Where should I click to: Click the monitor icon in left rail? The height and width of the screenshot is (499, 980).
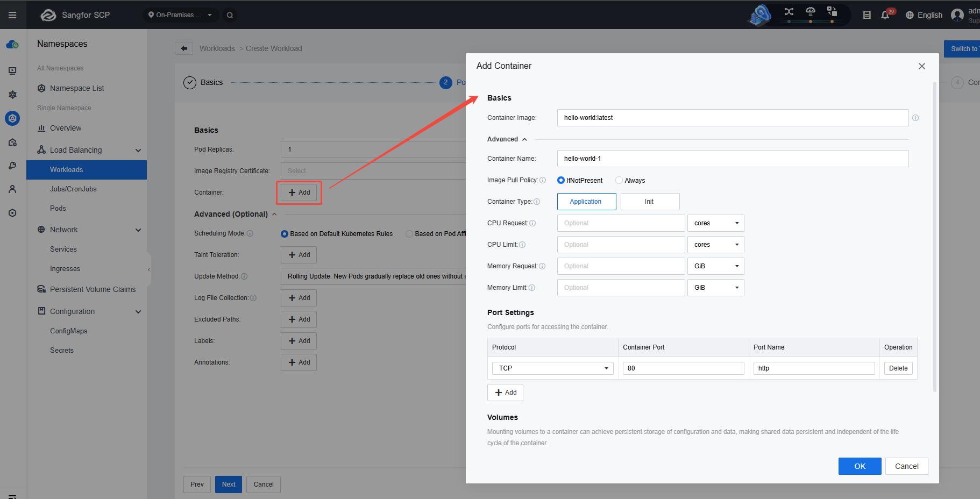12,70
